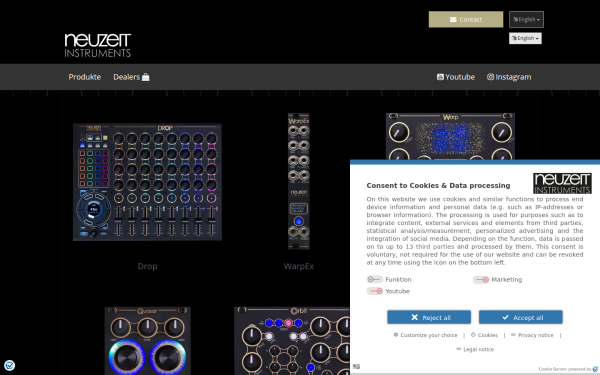Click the Neuzeit logo in consent banner
This screenshot has height=375, width=600.
(x=562, y=183)
